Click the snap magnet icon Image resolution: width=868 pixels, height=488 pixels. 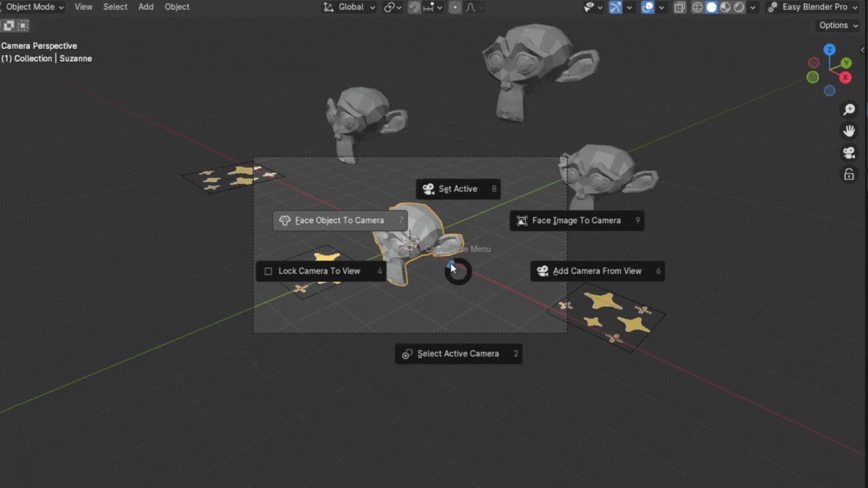[414, 8]
